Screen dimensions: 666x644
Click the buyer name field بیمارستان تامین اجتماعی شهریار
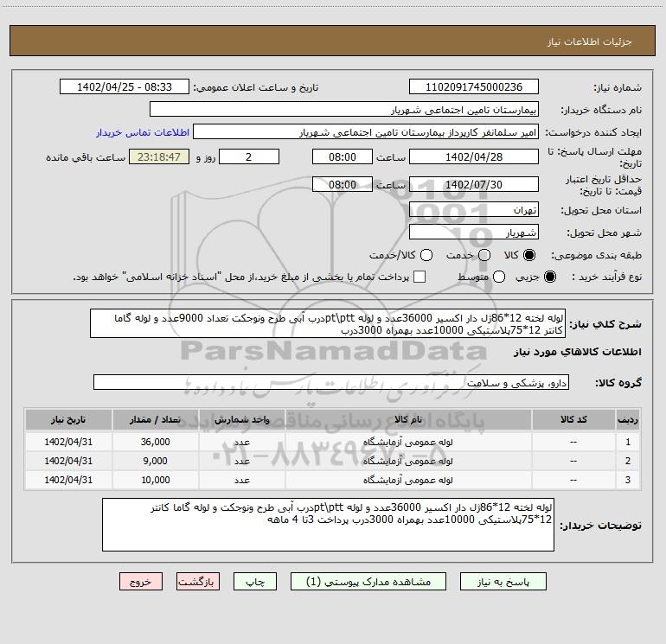344,109
